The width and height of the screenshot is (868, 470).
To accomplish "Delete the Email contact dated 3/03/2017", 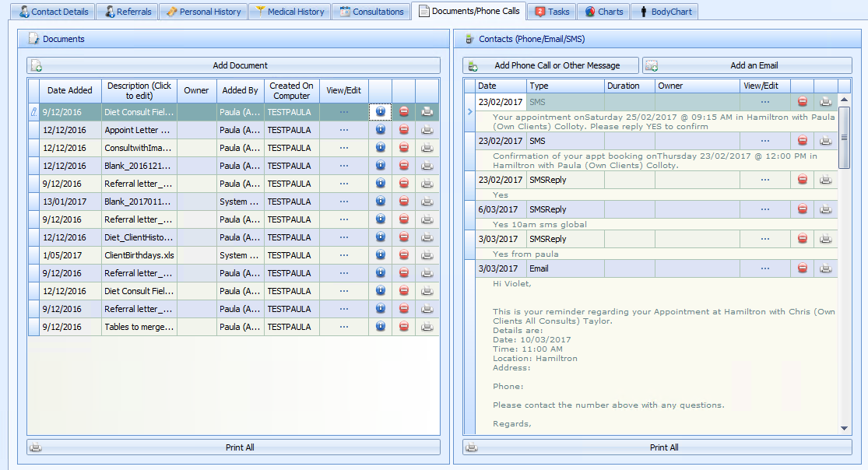I will [802, 268].
